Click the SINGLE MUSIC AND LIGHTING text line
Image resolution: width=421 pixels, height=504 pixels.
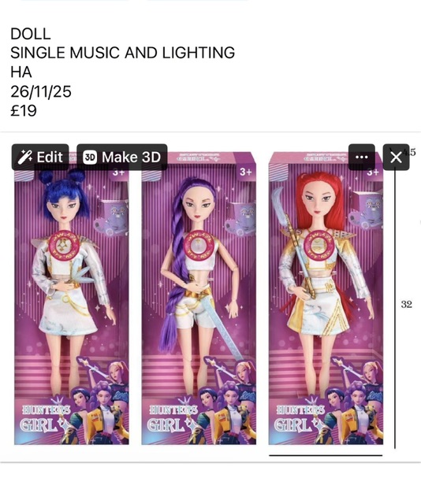[x=123, y=53]
